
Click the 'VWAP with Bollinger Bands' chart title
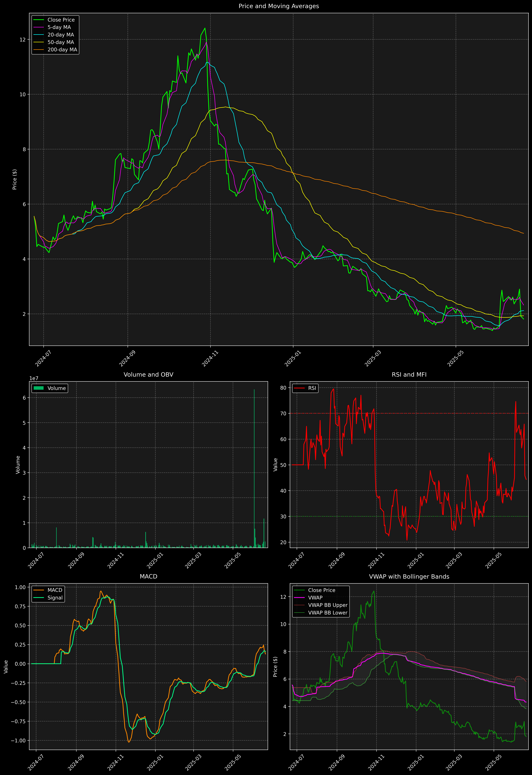click(409, 577)
